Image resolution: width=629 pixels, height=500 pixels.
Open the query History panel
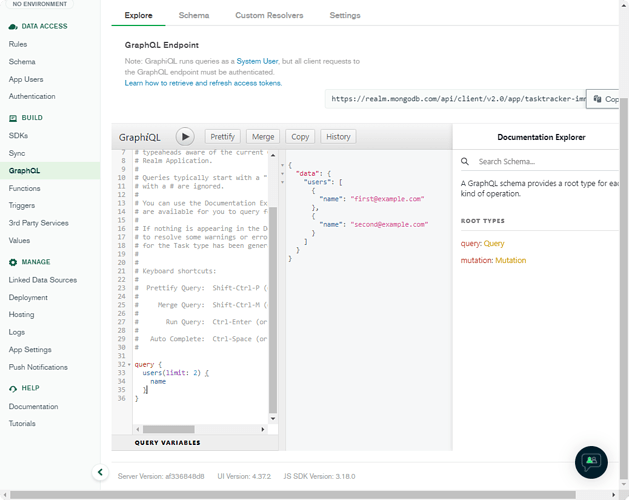tap(338, 137)
